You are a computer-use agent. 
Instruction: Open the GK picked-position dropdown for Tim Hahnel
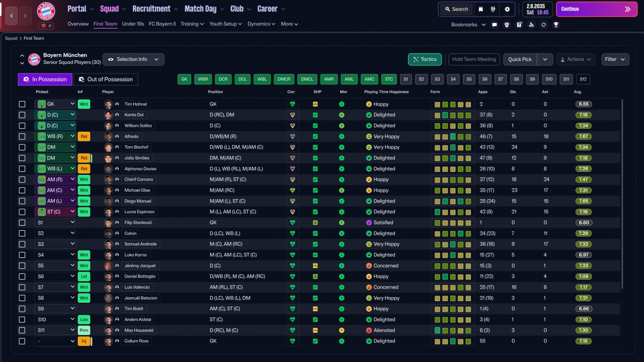[55, 104]
